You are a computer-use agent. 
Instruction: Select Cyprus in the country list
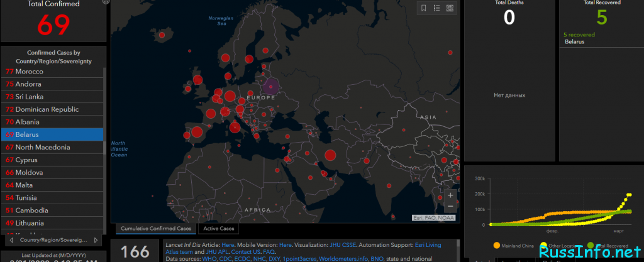tap(52, 160)
